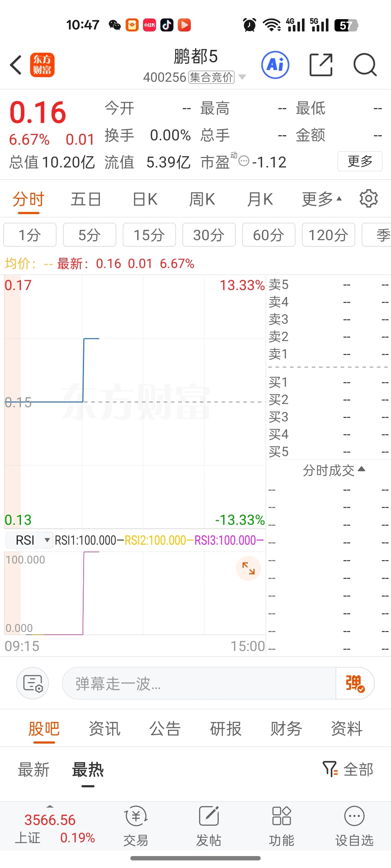This screenshot has width=391, height=868.
Task: Switch to the 公告 tab
Action: tap(165, 728)
